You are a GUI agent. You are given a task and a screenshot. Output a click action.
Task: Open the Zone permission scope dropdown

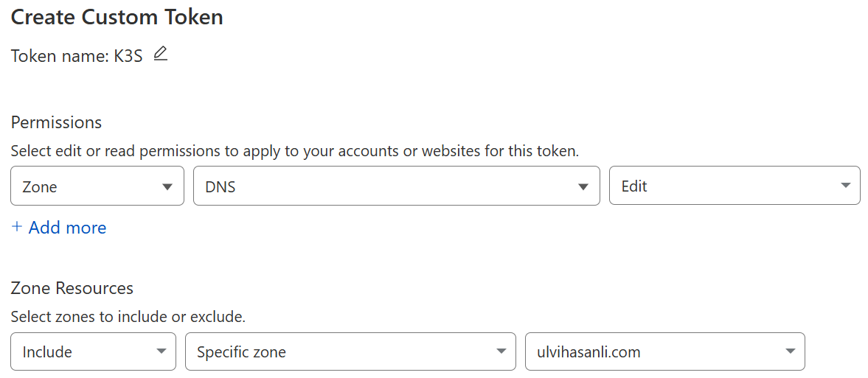point(97,186)
